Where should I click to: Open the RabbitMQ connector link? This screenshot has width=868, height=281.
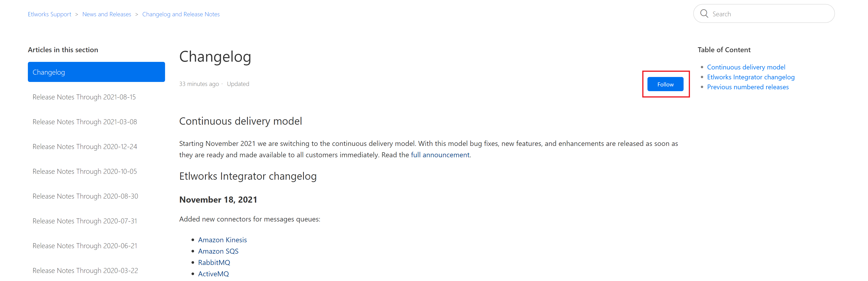pyautogui.click(x=214, y=263)
